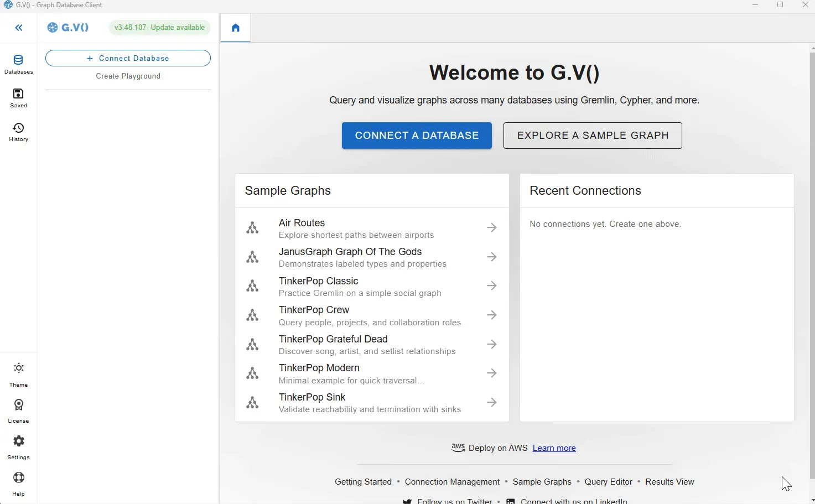The image size is (815, 504).
Task: Open the Saved items panel
Action: 18,98
